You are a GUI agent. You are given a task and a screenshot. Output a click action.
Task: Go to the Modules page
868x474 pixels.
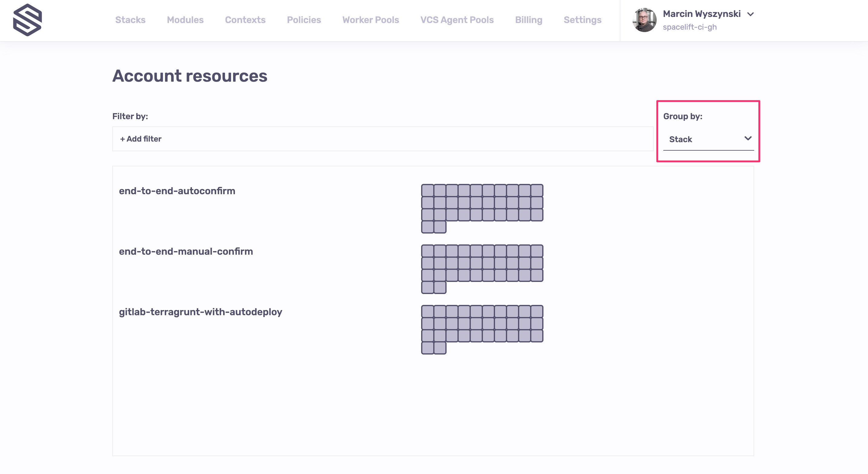coord(185,20)
